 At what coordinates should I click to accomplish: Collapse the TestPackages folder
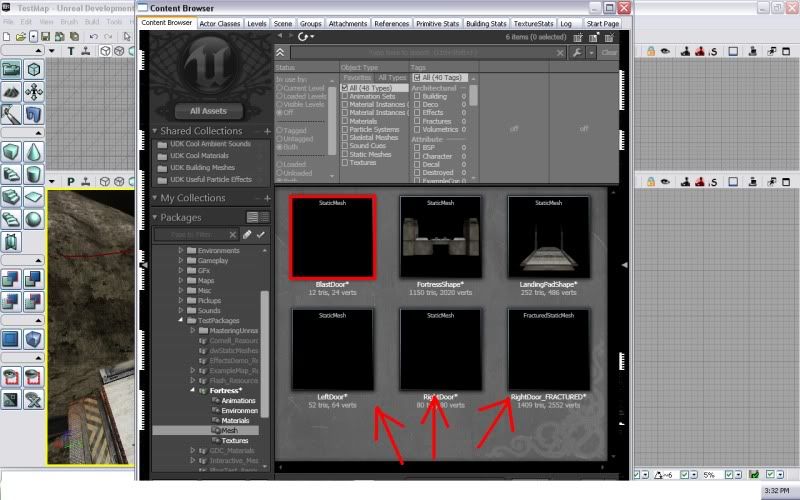tap(181, 320)
